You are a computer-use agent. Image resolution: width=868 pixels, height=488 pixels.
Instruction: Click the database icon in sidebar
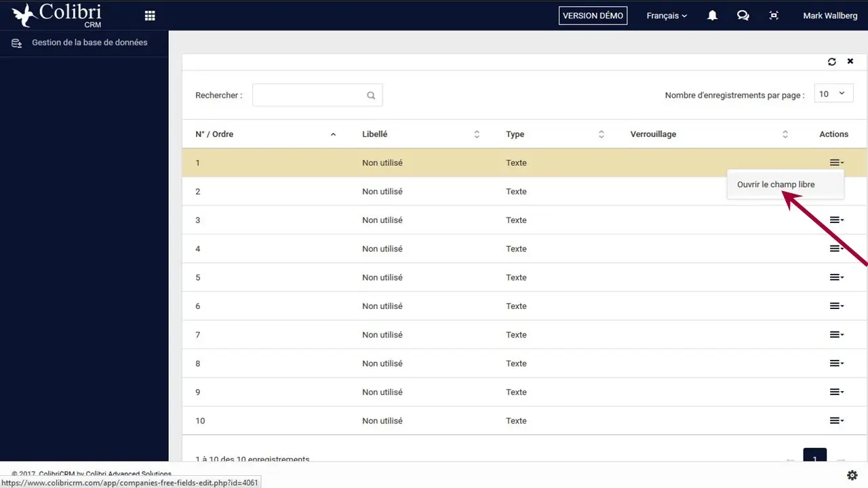(17, 43)
